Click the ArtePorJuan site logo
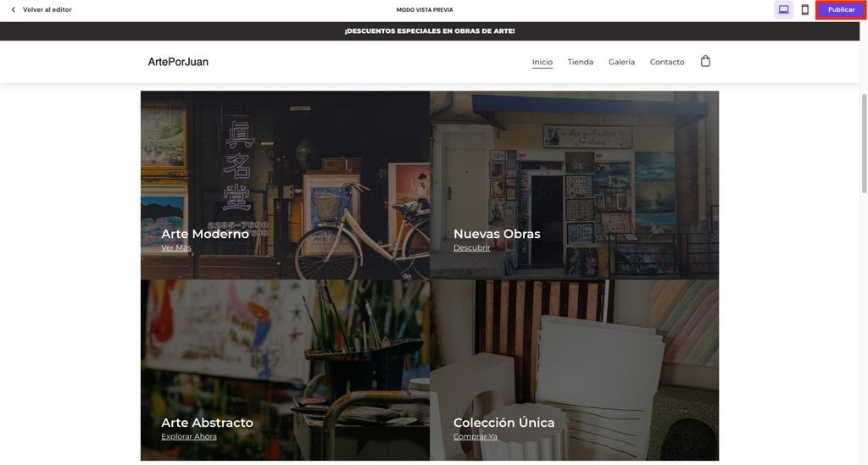Image resolution: width=868 pixels, height=465 pixels. coord(178,62)
